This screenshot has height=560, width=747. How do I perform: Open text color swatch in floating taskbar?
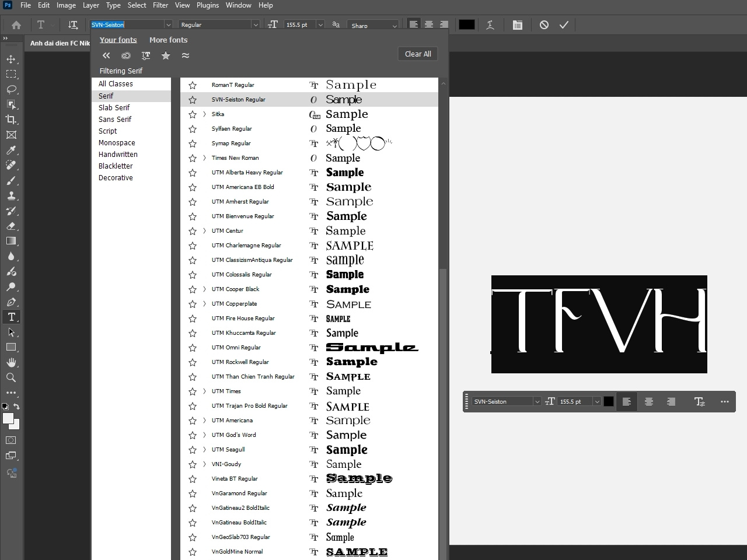[x=609, y=401]
